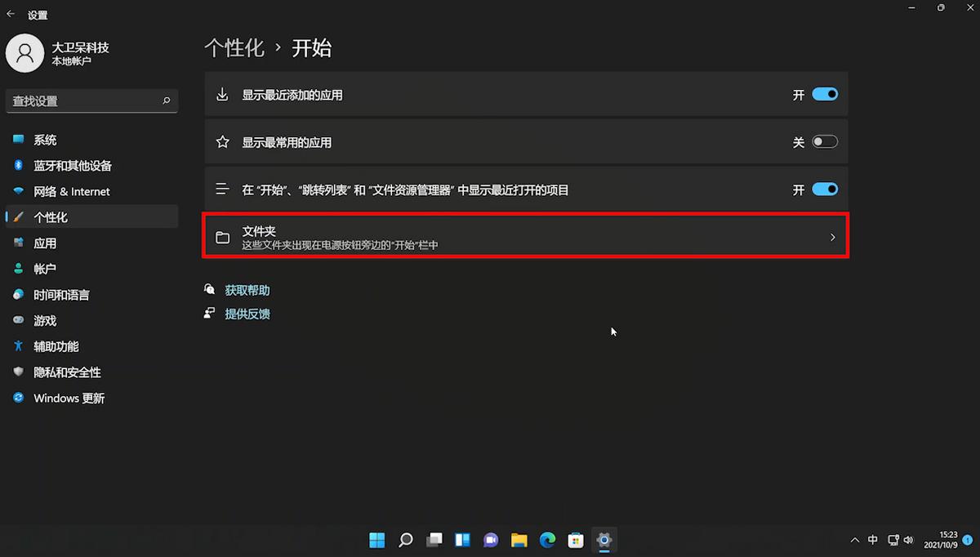Select 游戏 (Gaming) in sidebar
The height and width of the screenshot is (557, 980).
click(45, 320)
